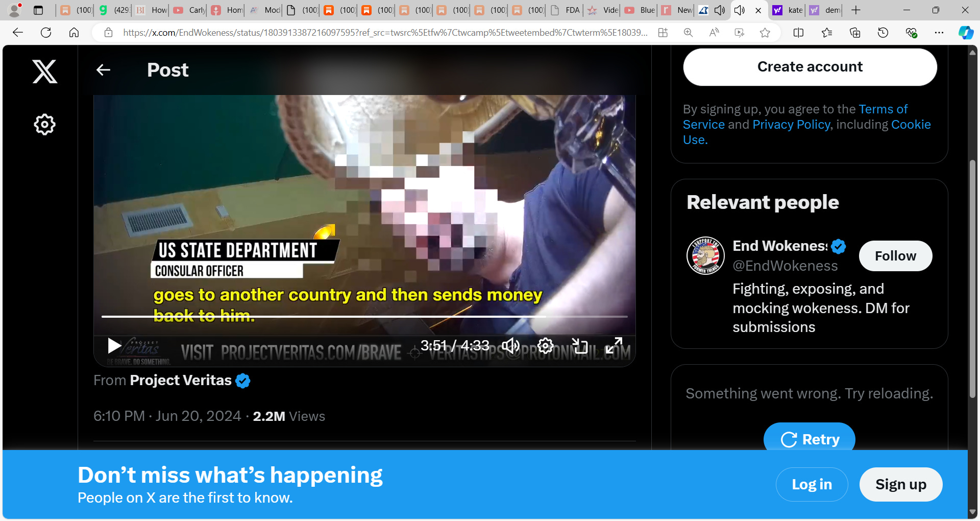Image resolution: width=980 pixels, height=521 pixels.
Task: Switch to the (429) tab
Action: [114, 10]
